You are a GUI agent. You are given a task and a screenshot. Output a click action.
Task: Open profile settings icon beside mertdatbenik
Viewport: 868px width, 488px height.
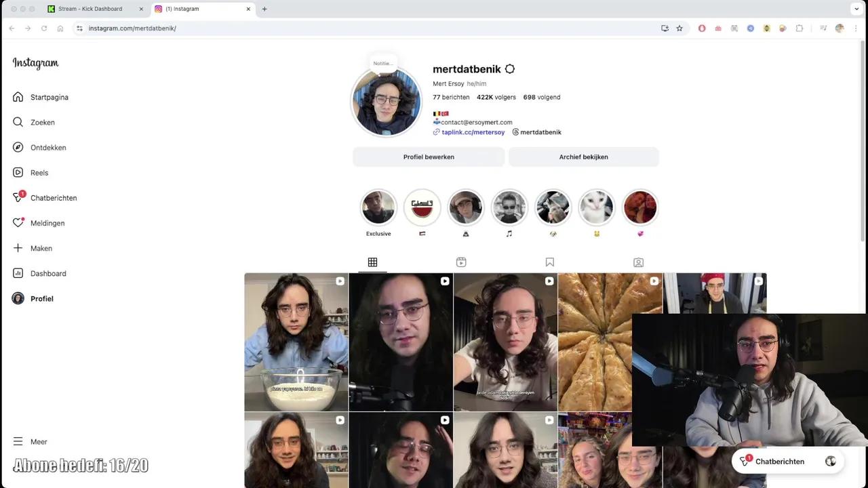tap(510, 69)
